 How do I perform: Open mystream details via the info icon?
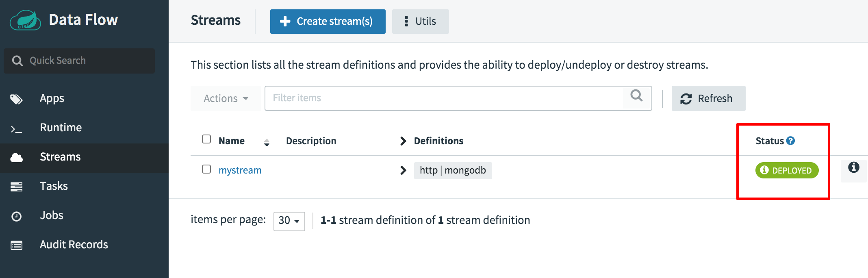coord(853,167)
